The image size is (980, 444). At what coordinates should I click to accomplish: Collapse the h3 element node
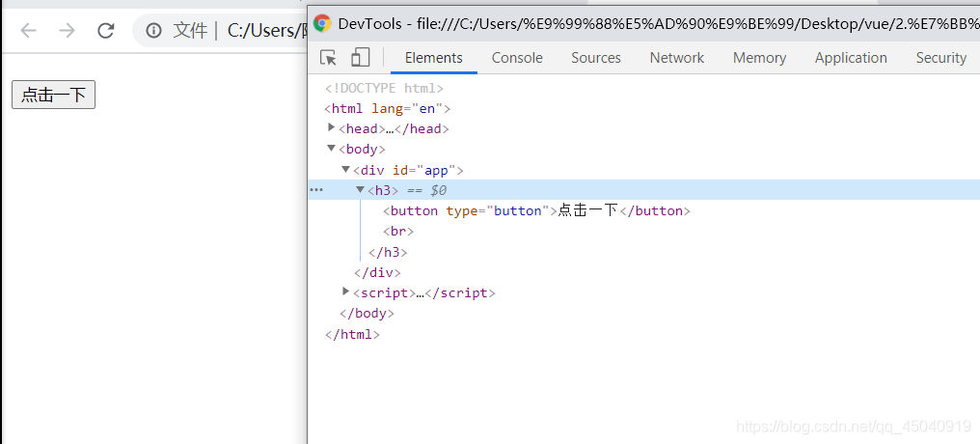point(360,189)
